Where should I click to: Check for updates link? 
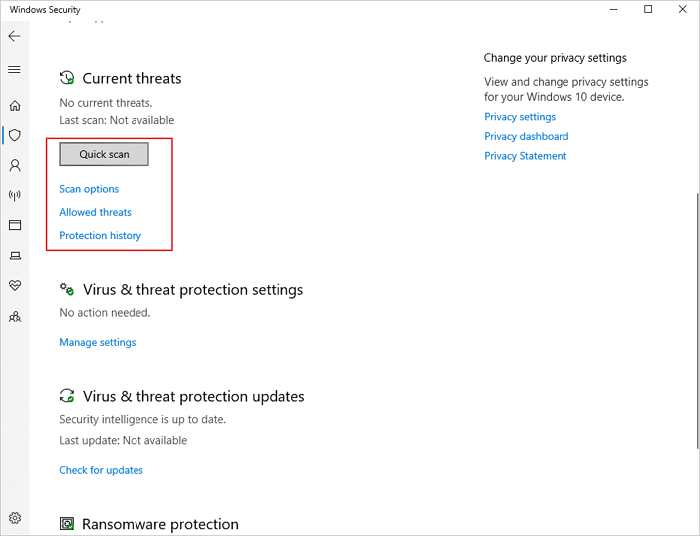click(101, 470)
